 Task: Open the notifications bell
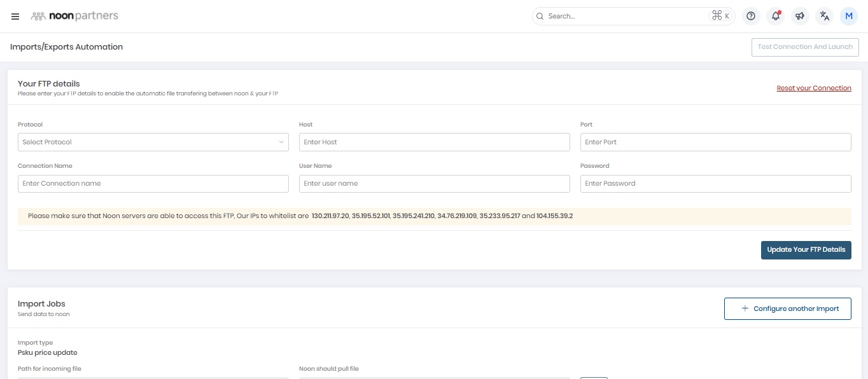point(776,16)
